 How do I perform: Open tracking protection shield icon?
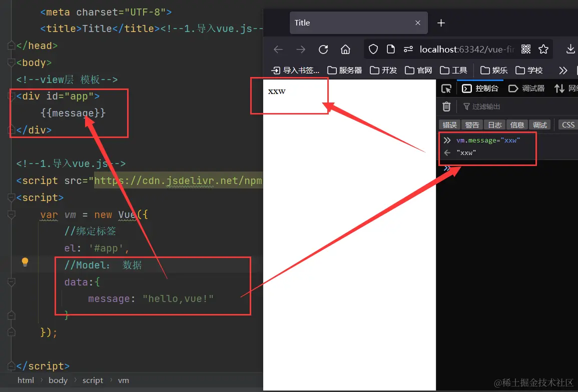[373, 49]
